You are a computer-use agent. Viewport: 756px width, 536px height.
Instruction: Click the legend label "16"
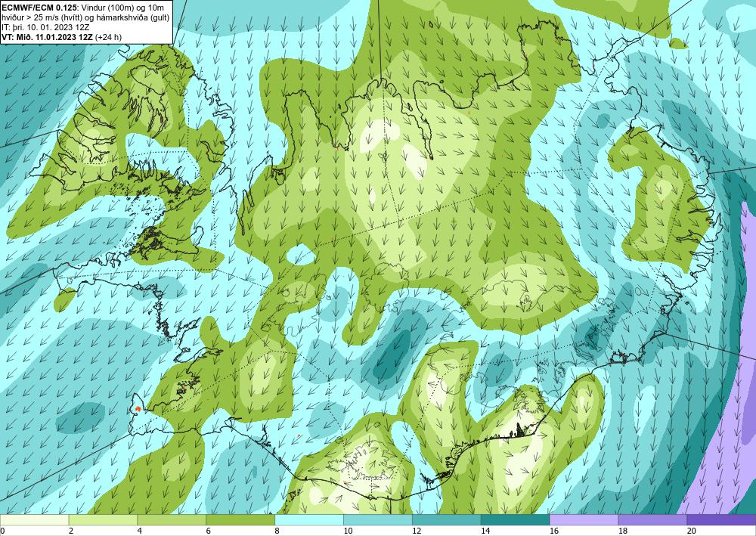(554, 531)
